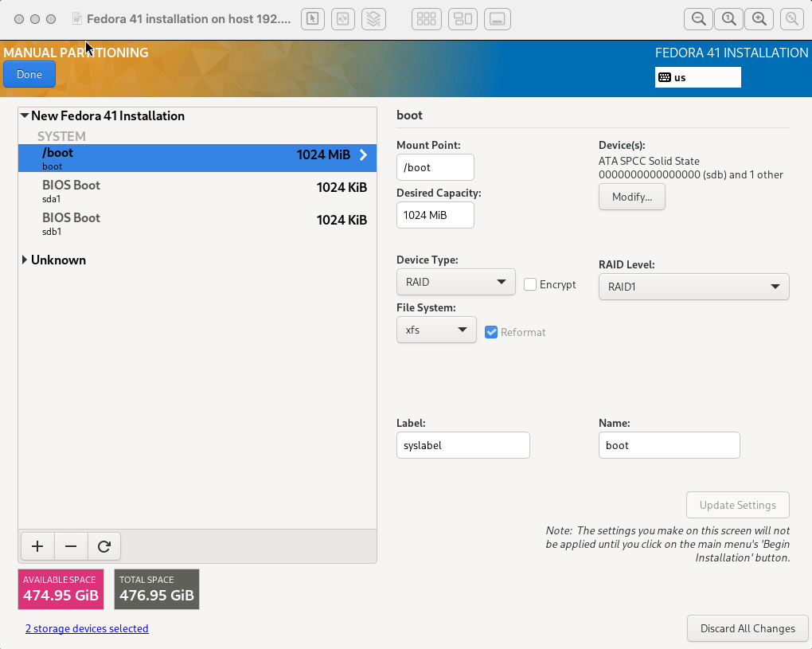Click the dimmed magnifier at the far right

click(792, 19)
